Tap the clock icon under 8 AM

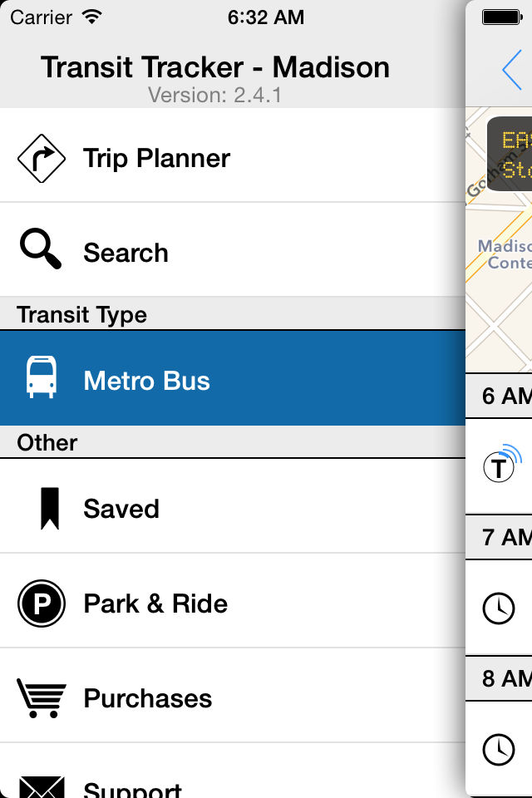click(499, 750)
